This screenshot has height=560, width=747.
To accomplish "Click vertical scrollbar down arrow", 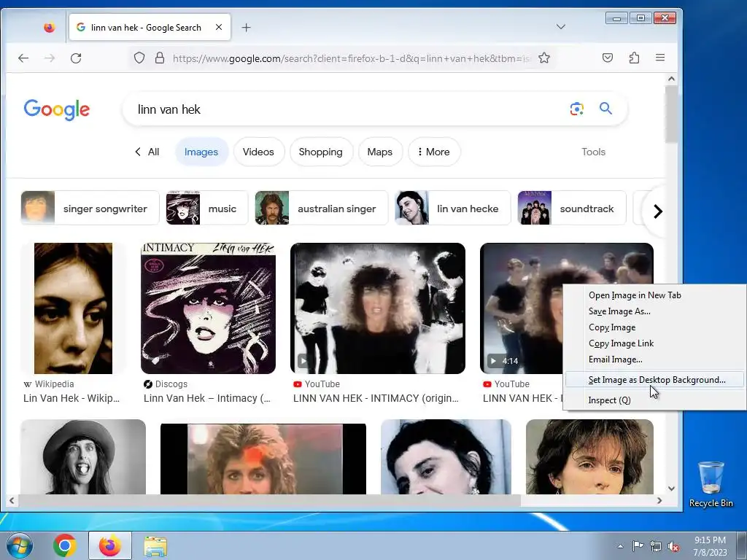I will [x=671, y=488].
